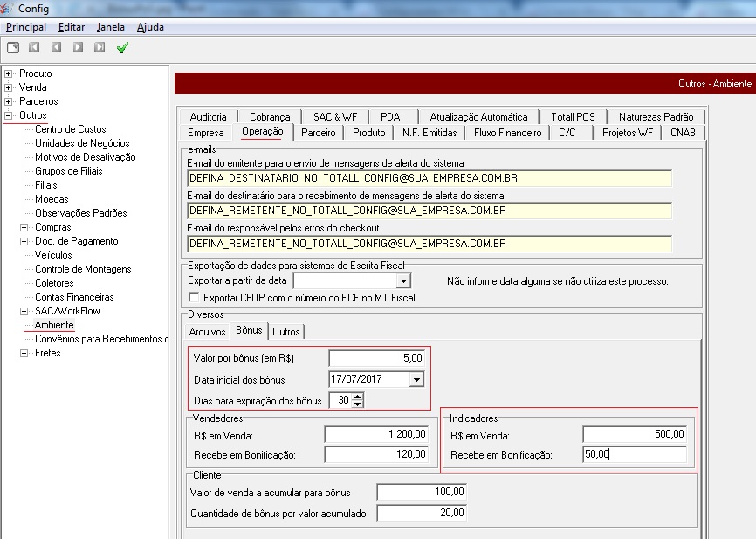
Task: Open the Janela menu
Action: 110,27
